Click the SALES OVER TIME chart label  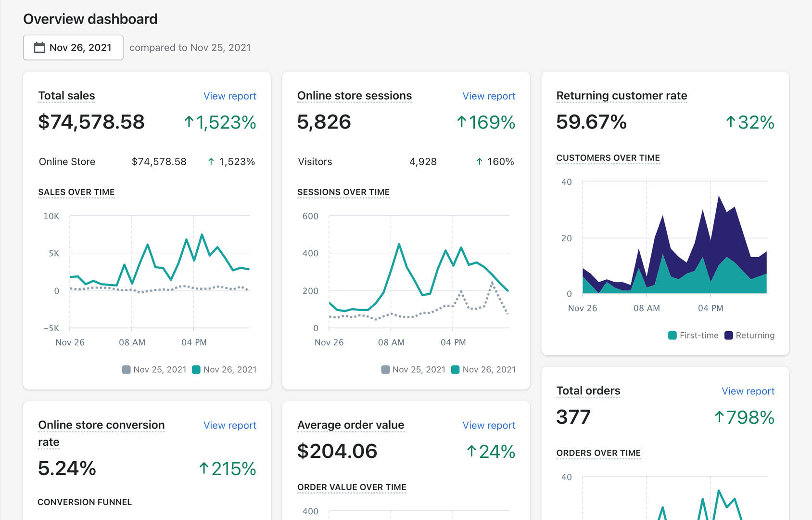[76, 192]
